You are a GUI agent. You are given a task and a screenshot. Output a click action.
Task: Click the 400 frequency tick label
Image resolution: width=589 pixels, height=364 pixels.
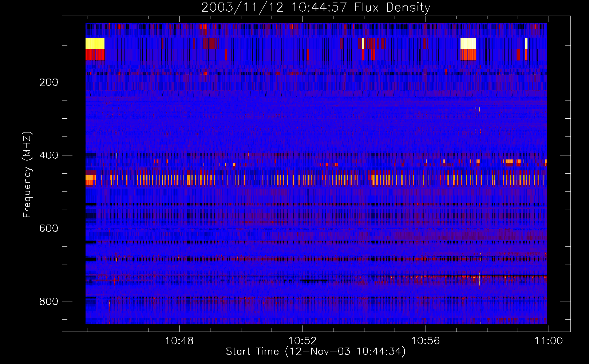[49, 155]
